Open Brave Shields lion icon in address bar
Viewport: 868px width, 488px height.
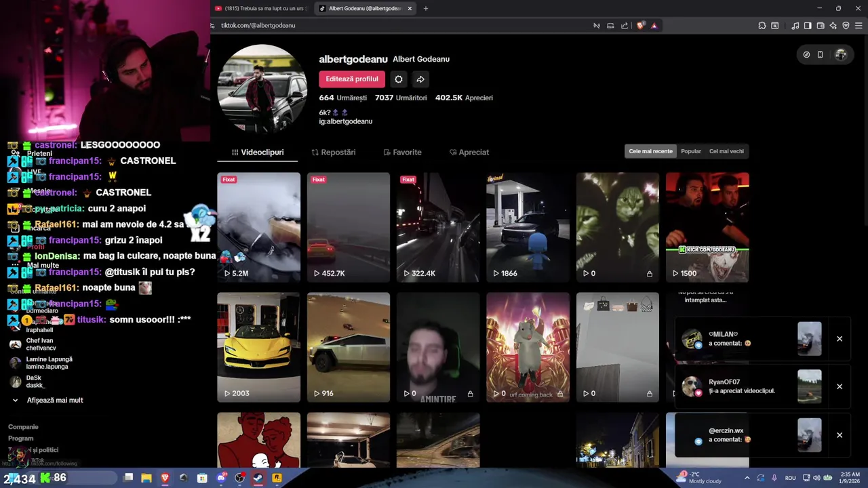pos(640,26)
